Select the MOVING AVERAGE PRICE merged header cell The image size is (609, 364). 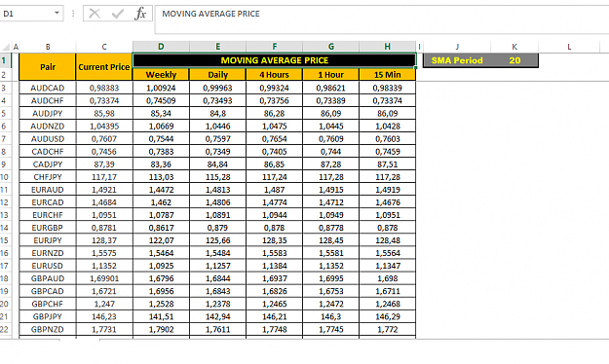(274, 60)
